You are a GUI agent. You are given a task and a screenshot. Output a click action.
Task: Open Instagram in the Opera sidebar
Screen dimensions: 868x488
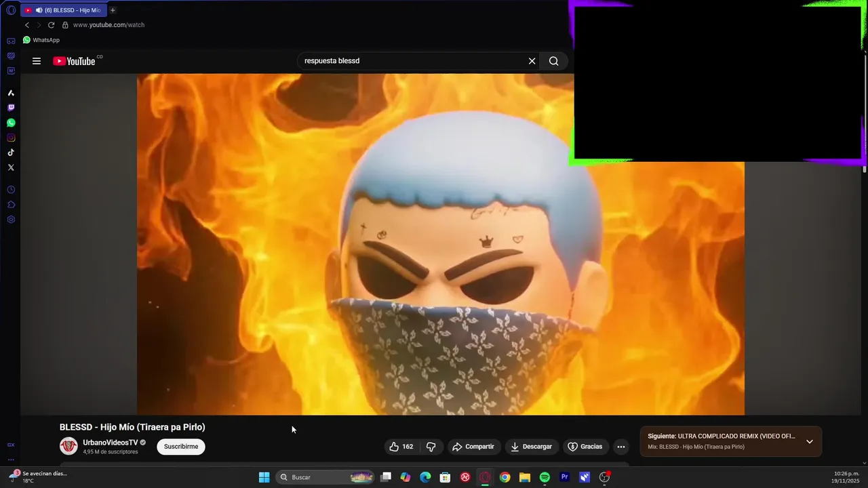pos(11,138)
